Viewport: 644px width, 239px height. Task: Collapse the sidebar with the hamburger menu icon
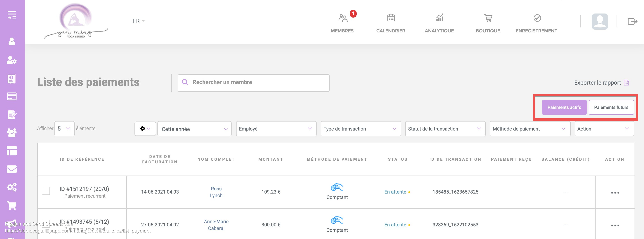[x=11, y=15]
